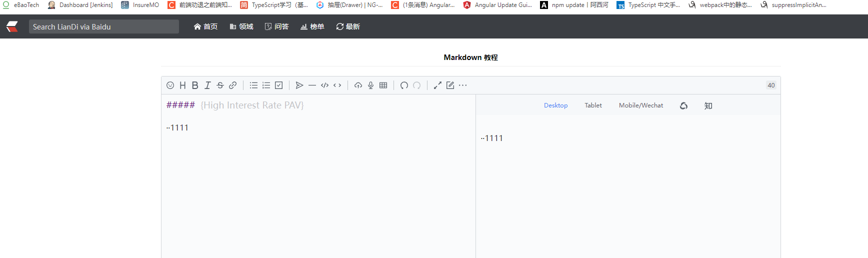Open Angular Update Guide bookmark
The image size is (868, 258).
click(x=497, y=5)
